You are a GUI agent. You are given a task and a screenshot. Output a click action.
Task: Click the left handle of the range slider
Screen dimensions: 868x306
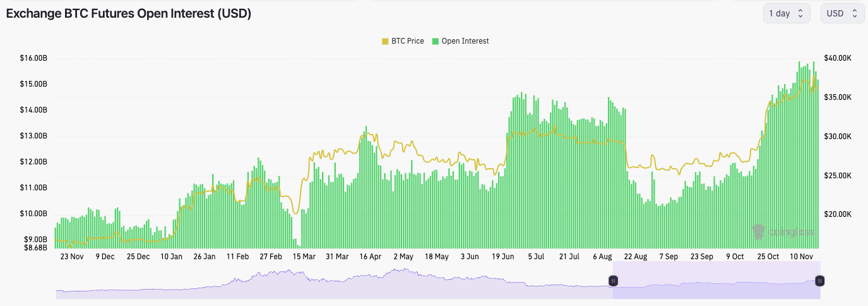point(613,281)
